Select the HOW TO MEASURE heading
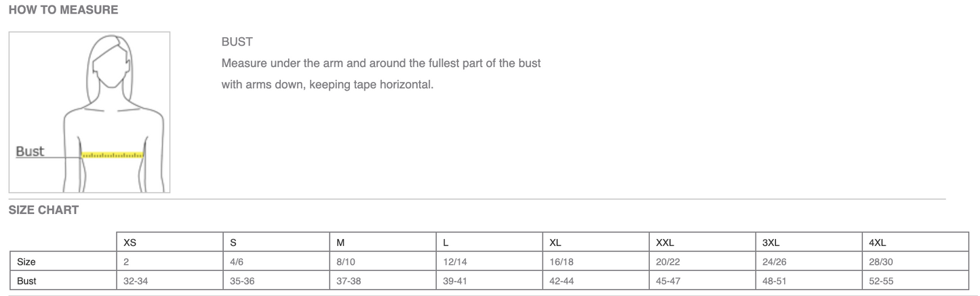The image size is (980, 296). (x=63, y=10)
